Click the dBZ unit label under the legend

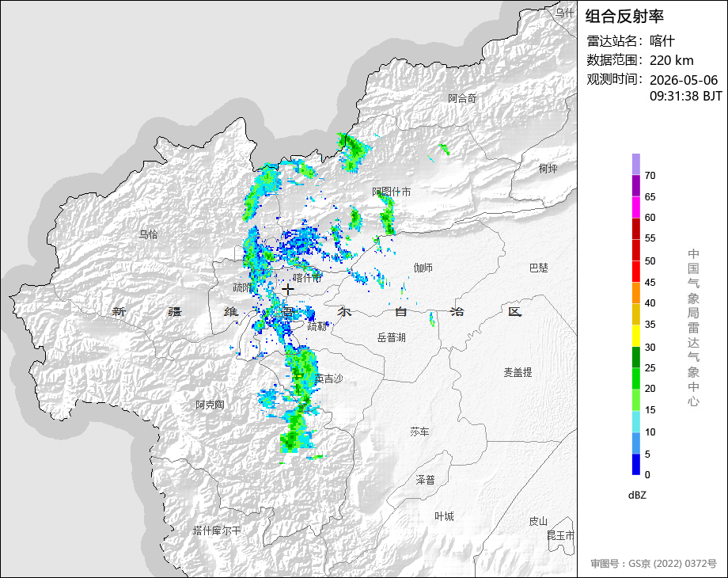[637, 495]
